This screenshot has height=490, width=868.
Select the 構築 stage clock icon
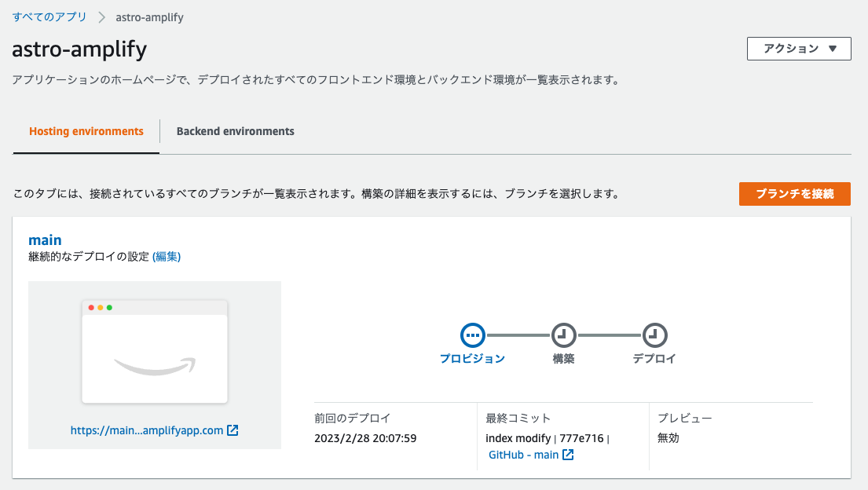pos(564,334)
